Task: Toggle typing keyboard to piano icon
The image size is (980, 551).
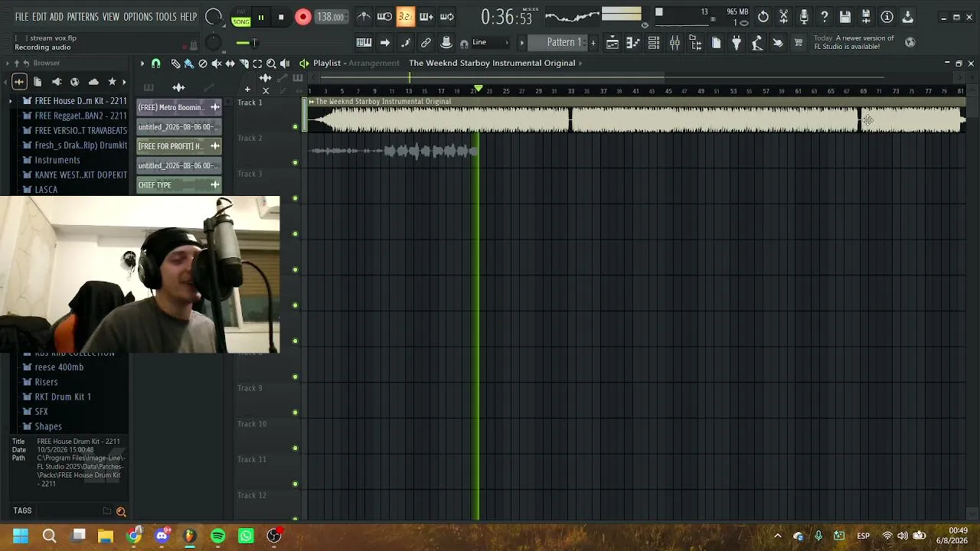Action: pos(364,43)
